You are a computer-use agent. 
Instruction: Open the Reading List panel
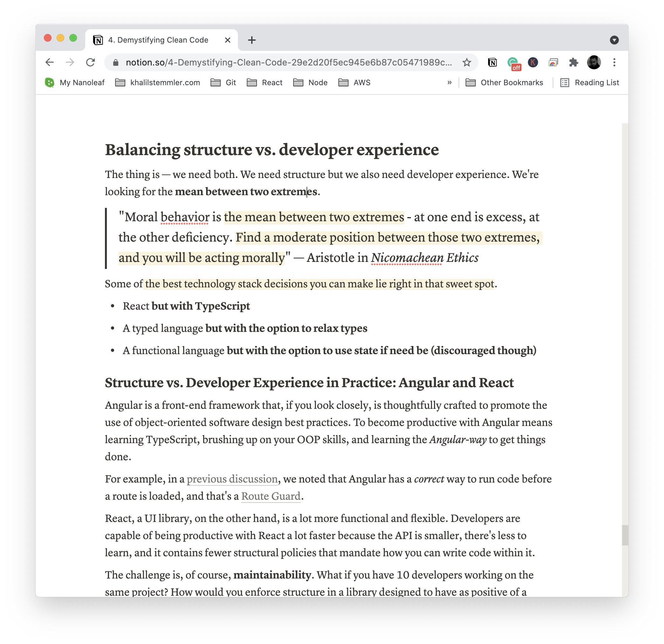590,83
